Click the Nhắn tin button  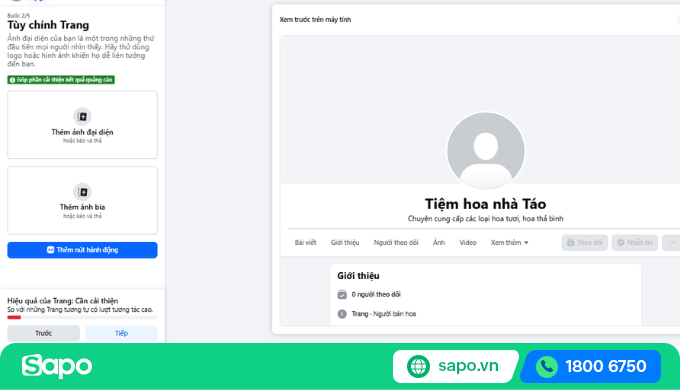click(635, 243)
